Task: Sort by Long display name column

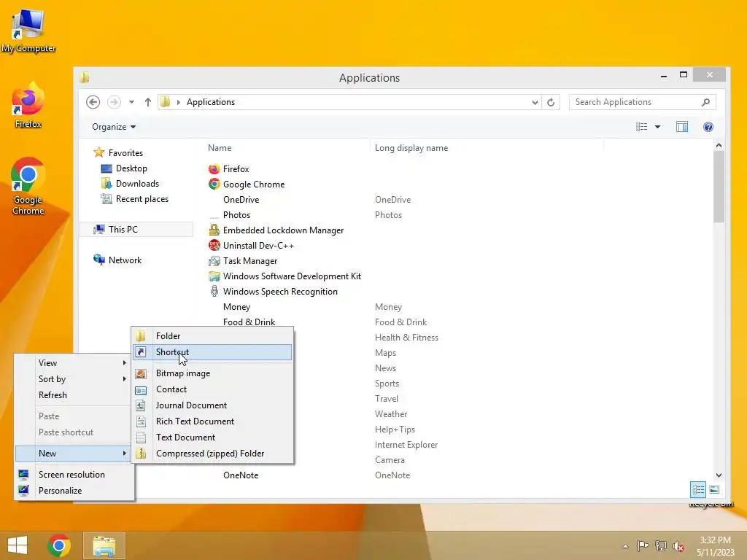Action: 411,148
